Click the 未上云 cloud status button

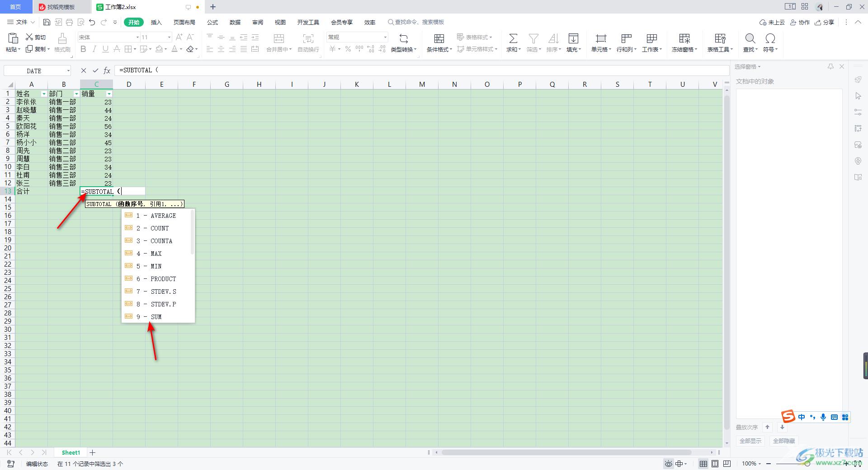point(772,22)
